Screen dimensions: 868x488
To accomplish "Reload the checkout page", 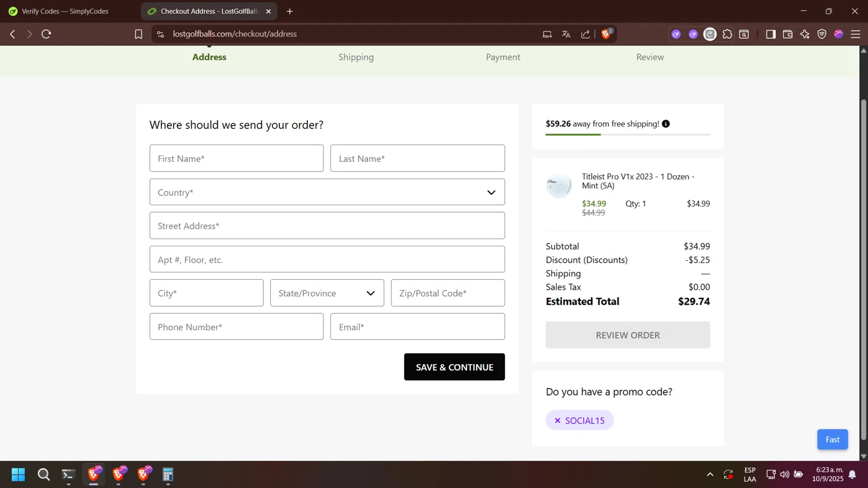I will click(46, 34).
